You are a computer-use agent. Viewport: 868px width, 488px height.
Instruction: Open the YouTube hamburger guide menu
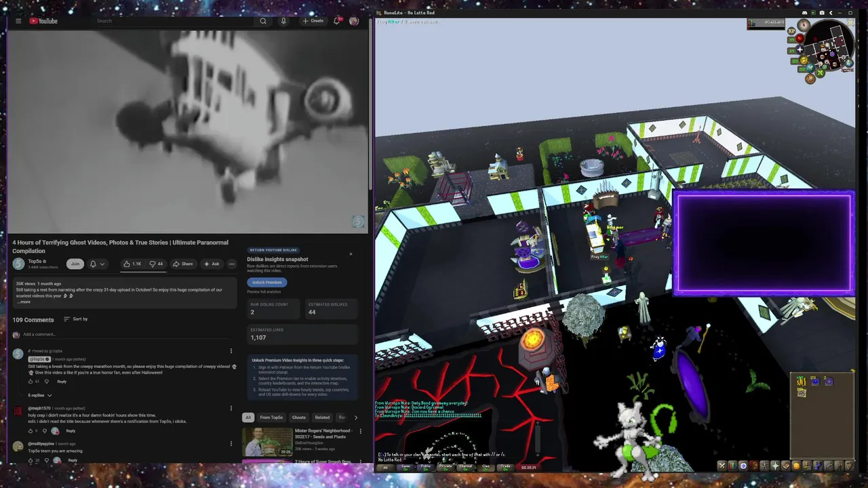point(18,21)
